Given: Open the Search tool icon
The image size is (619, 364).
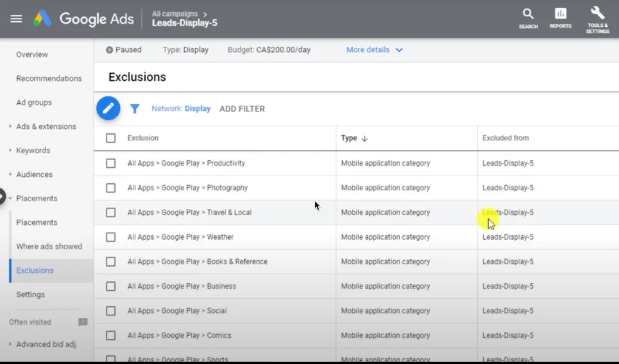Looking at the screenshot, I should pos(528,19).
